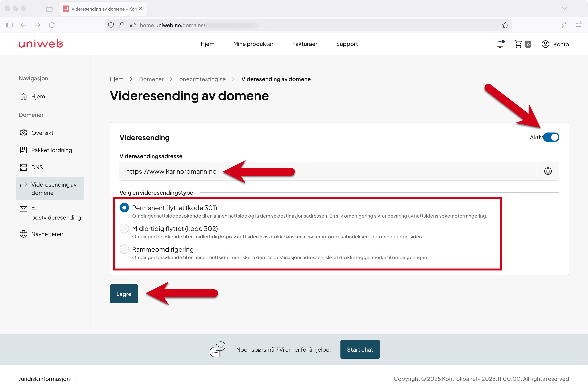Viewport: 588px width, 392px height.
Task: Open a new browser tab
Action: pos(155,9)
